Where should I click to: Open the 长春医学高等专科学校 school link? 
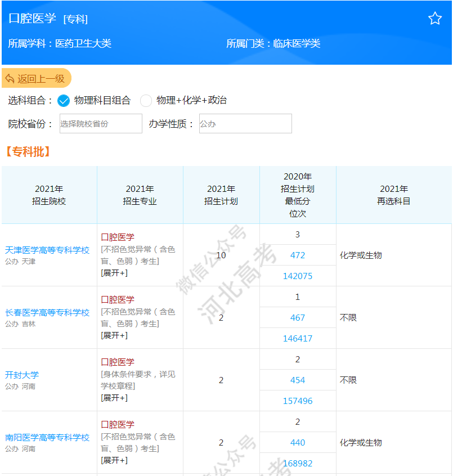(x=49, y=314)
